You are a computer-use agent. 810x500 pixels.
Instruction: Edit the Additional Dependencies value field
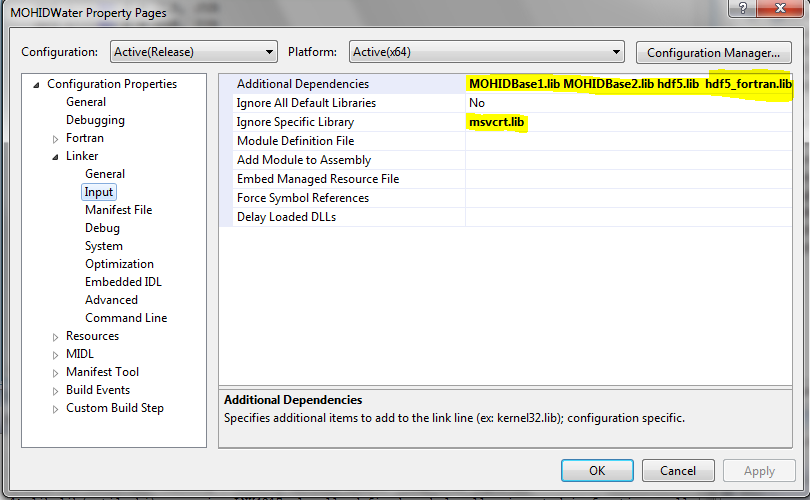coord(630,84)
